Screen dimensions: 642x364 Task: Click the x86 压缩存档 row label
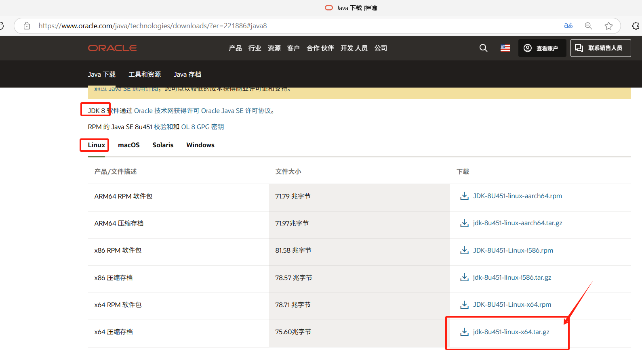click(x=114, y=278)
